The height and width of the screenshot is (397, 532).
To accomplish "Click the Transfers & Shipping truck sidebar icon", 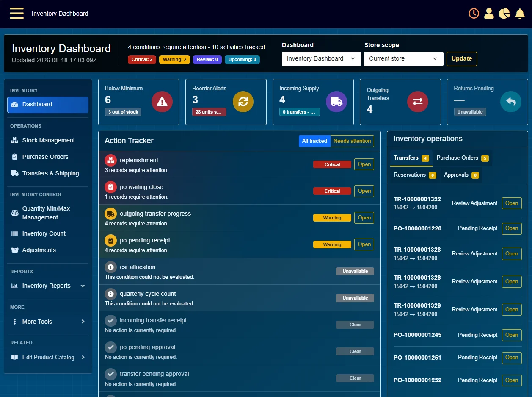I will (15, 173).
